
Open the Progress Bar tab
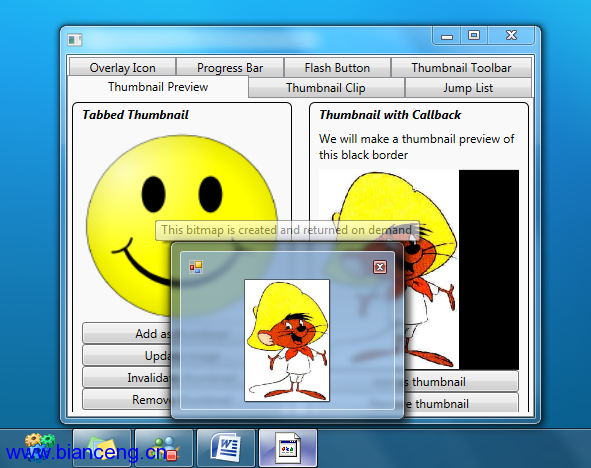[230, 67]
